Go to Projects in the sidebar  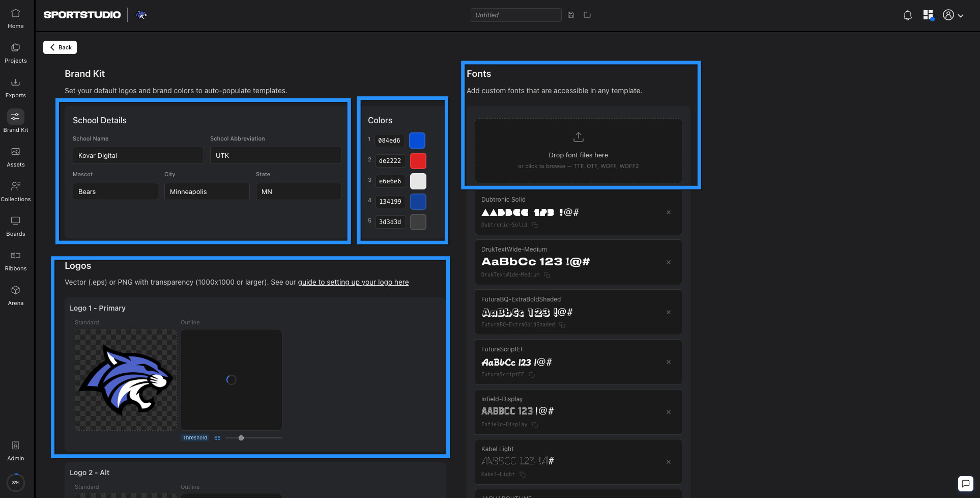[15, 53]
